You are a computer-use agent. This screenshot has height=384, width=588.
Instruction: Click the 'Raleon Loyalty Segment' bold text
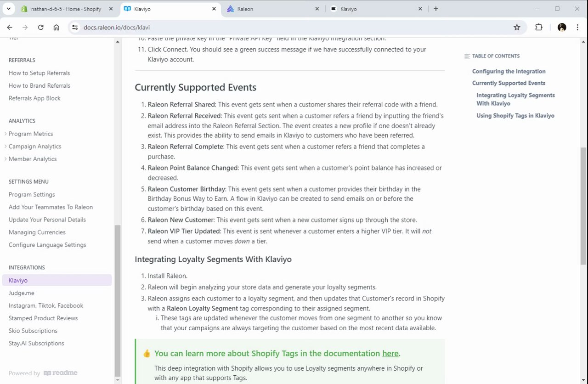click(202, 309)
